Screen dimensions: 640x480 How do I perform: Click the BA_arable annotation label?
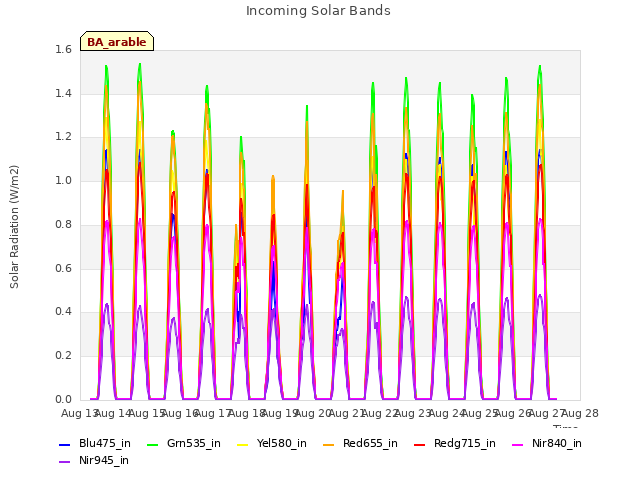[117, 42]
